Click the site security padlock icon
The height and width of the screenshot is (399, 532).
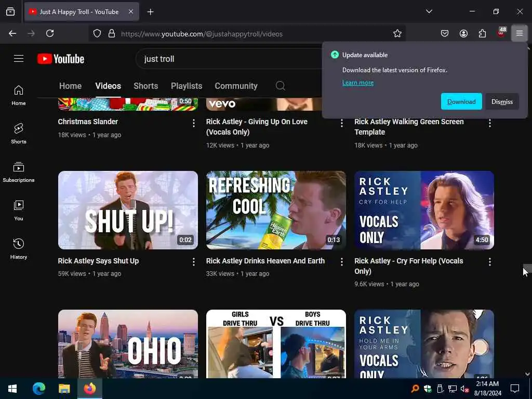pyautogui.click(x=112, y=34)
